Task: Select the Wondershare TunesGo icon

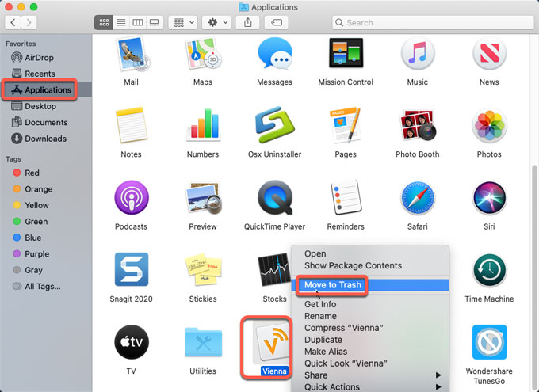Action: [489, 343]
